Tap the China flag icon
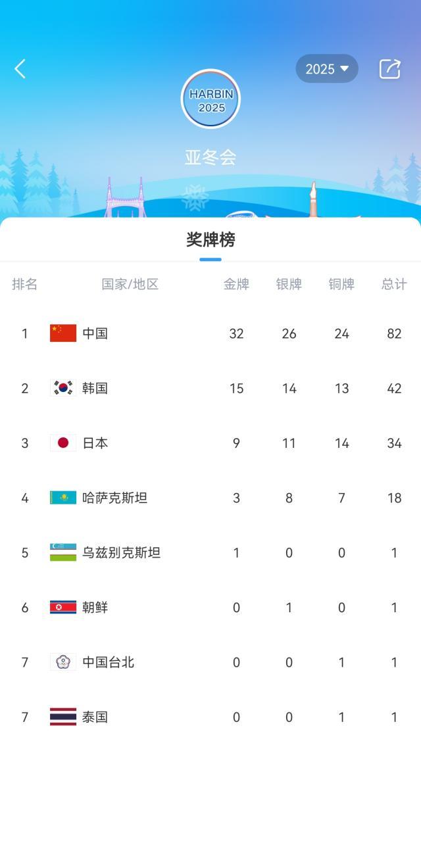421x868 pixels. point(63,333)
